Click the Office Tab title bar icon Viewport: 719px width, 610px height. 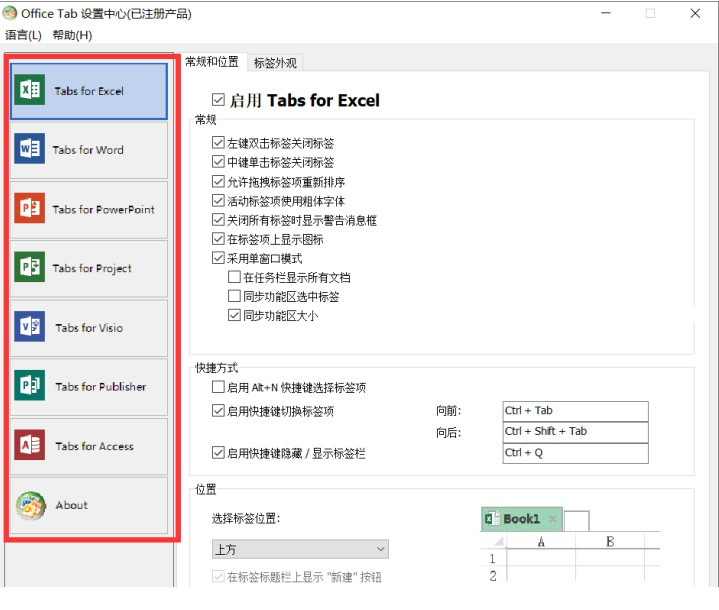(x=10, y=13)
